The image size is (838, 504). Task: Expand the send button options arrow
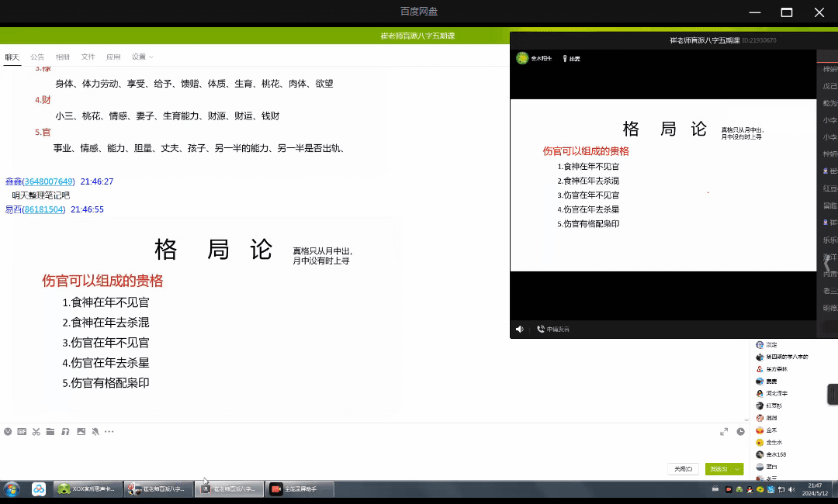tap(737, 469)
